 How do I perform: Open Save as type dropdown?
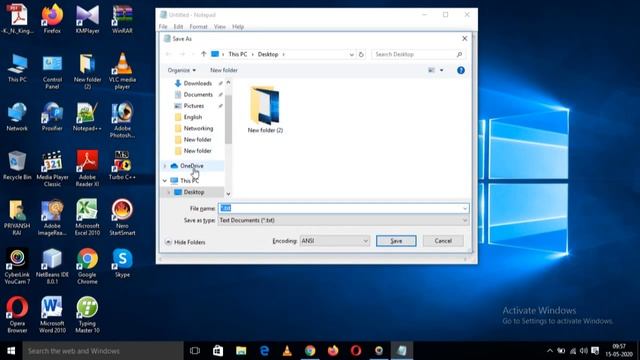343,220
